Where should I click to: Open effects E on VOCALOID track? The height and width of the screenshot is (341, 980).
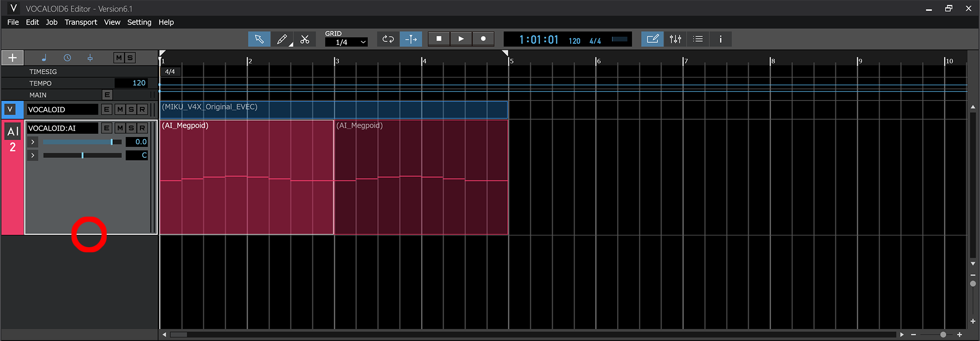(106, 110)
